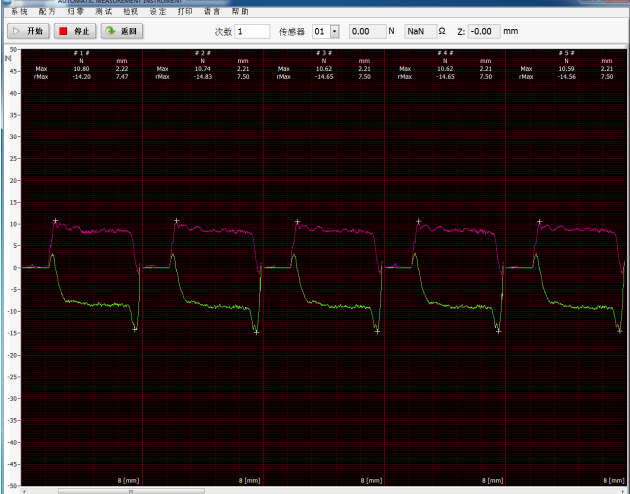Expand the 传感器 sensor dropdown arrow

click(x=335, y=31)
